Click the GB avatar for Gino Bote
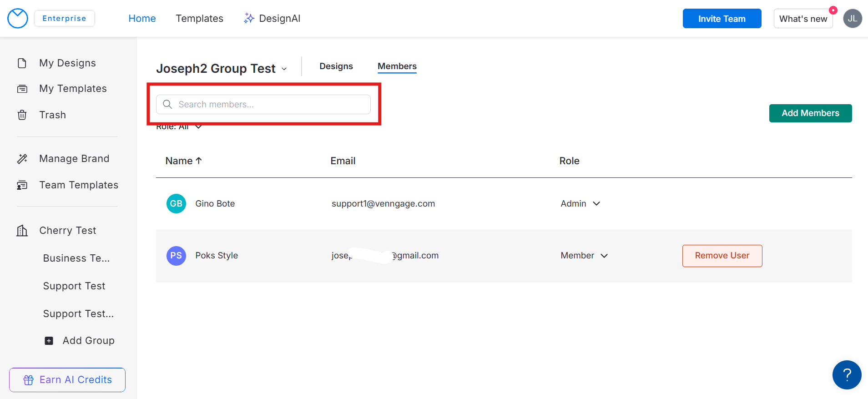 click(176, 203)
